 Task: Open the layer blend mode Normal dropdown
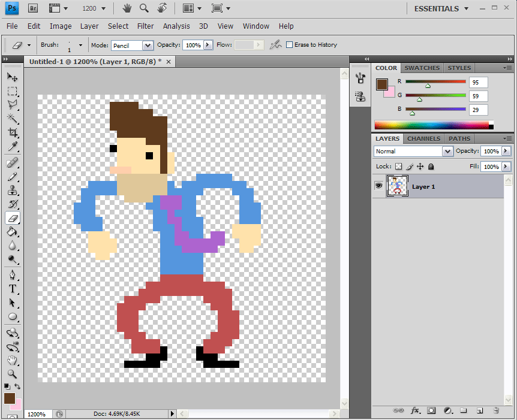coord(447,152)
